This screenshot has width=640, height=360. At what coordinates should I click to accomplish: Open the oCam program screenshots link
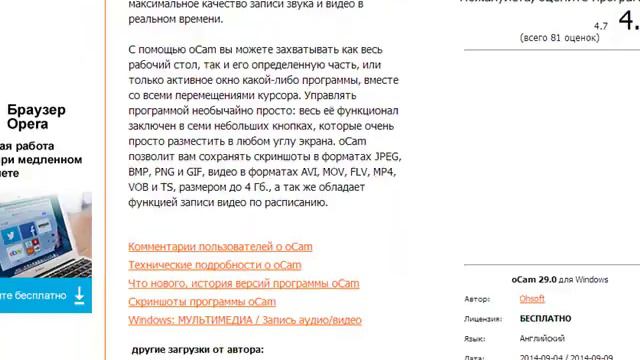point(202,302)
